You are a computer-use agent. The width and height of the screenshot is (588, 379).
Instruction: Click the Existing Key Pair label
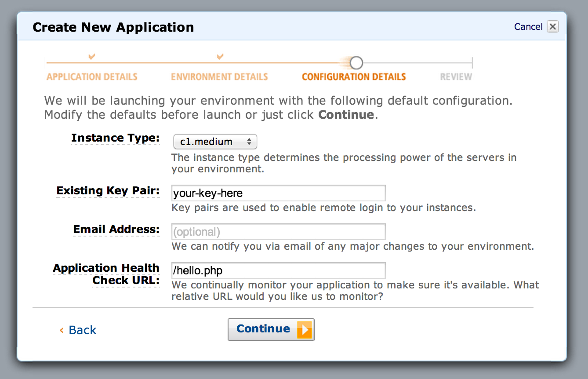pos(108,191)
